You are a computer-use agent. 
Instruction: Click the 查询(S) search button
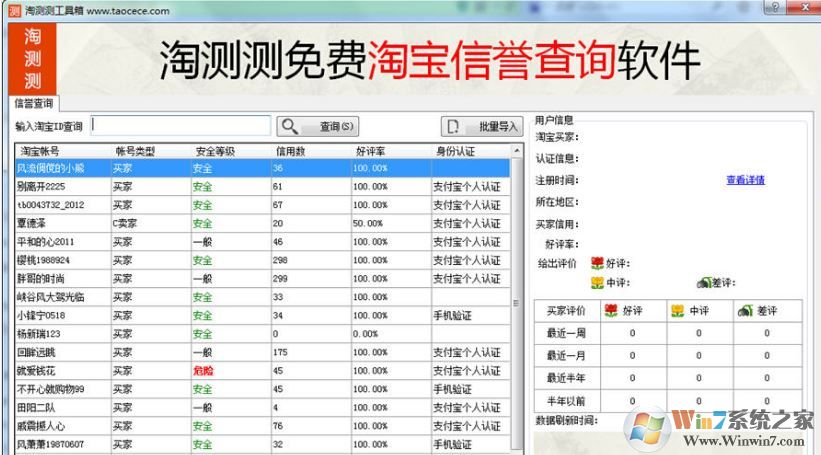(x=318, y=126)
